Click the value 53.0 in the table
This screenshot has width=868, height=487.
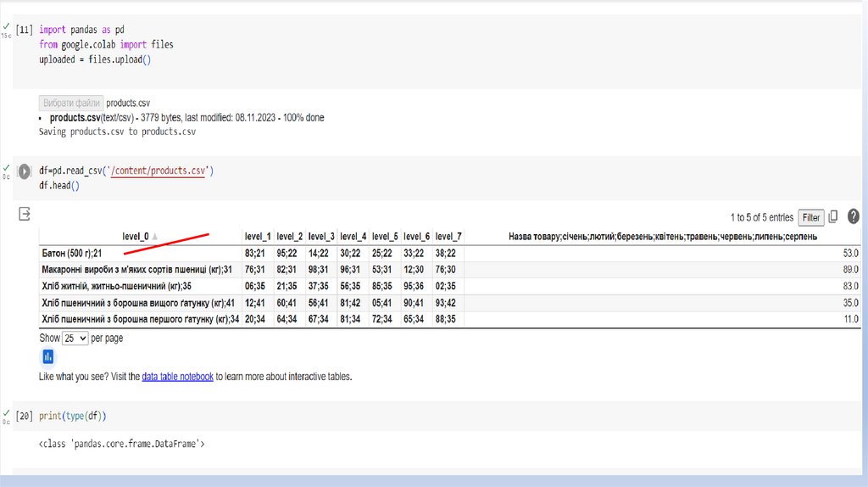click(850, 253)
